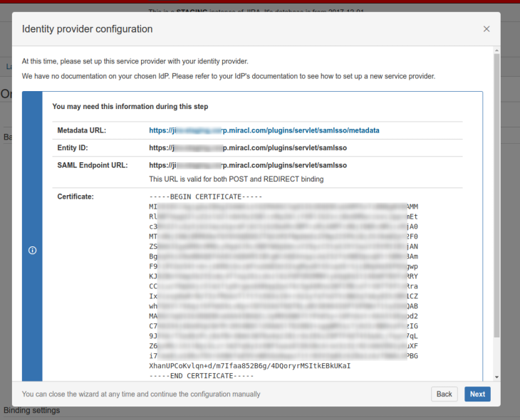The image size is (520, 420).
Task: Click the info icon in blue sidebar
Action: (x=32, y=251)
